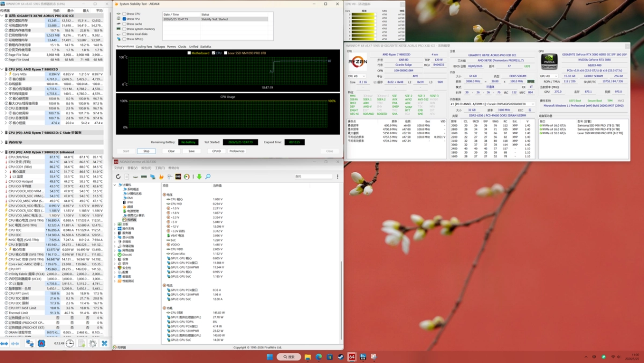This screenshot has width=644, height=363.
Task: Open Microsoft Edge from the taskbar
Action: [319, 357]
